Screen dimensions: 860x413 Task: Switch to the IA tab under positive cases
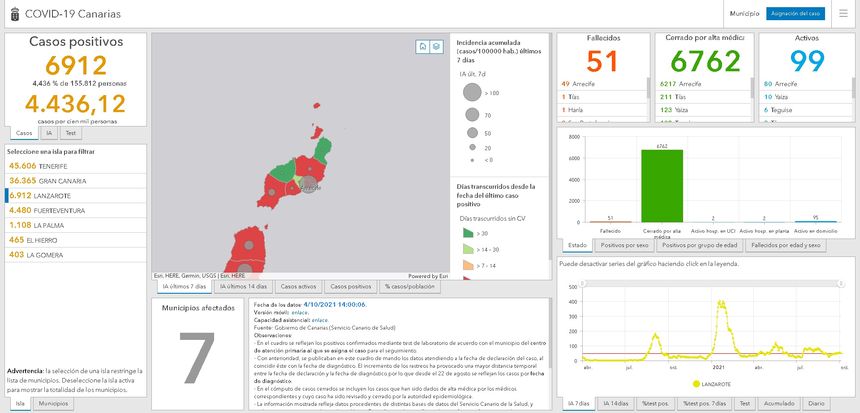(x=48, y=132)
